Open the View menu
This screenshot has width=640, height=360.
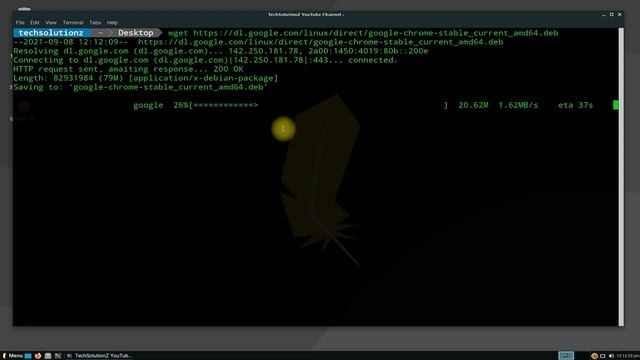pyautogui.click(x=51, y=22)
